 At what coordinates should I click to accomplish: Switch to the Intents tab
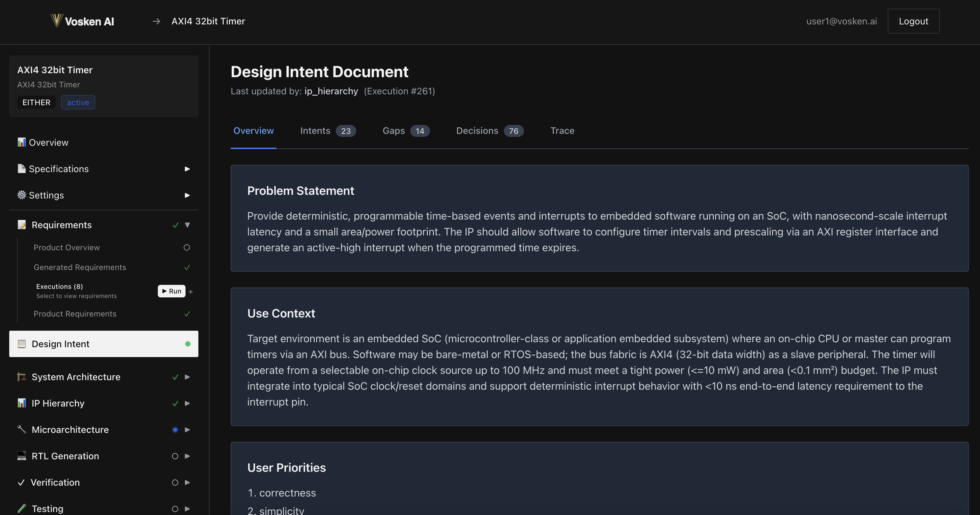[315, 131]
